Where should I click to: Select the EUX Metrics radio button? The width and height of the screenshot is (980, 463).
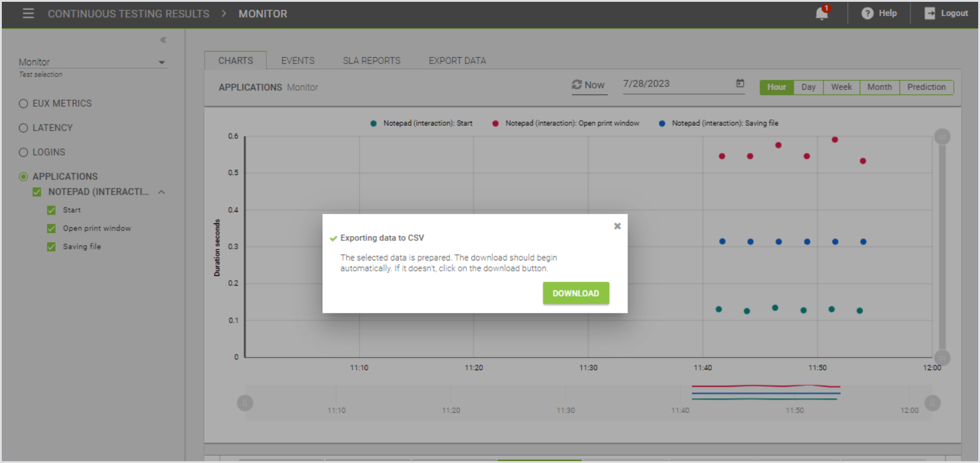click(x=23, y=104)
